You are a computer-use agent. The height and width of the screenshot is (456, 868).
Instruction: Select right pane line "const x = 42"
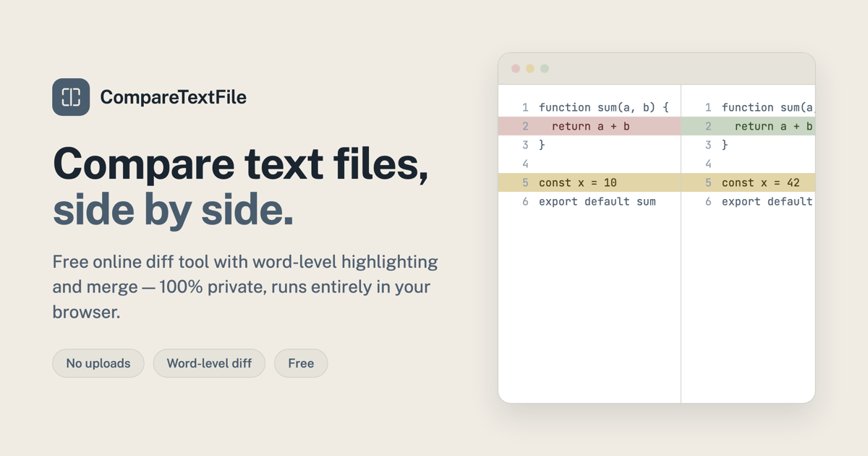coord(748,182)
